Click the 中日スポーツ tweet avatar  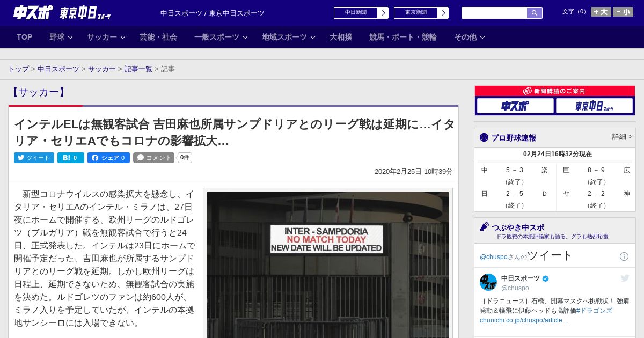coord(488,282)
